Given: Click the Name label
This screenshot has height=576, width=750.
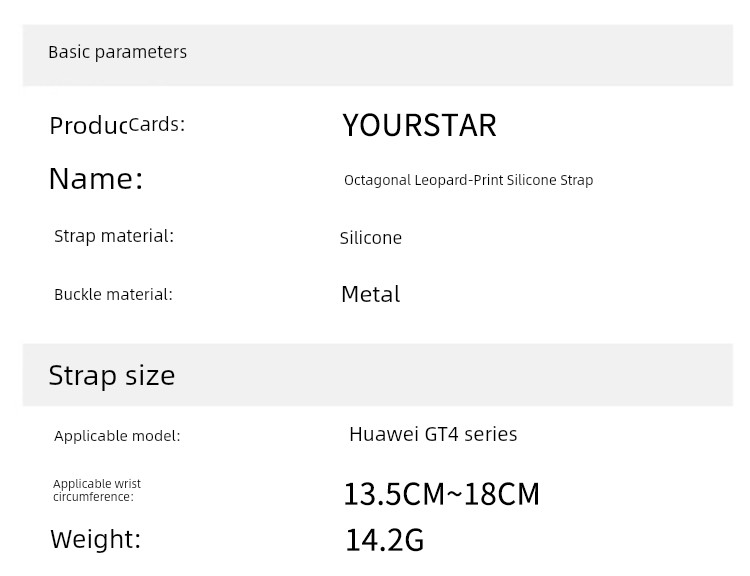Looking at the screenshot, I should click(96, 179).
